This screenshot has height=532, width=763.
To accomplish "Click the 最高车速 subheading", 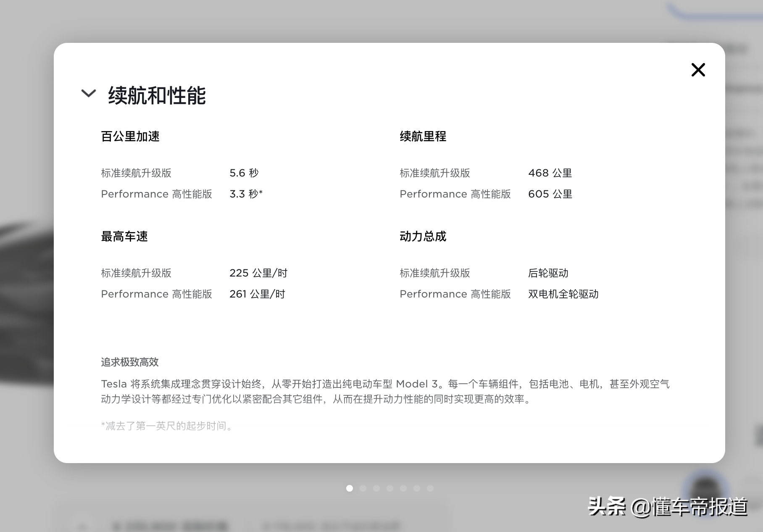I will 124,237.
